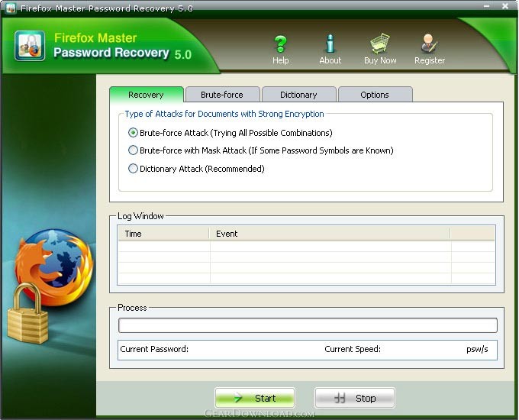This screenshot has width=519, height=420.
Task: Open the Brute-force tab
Action: [222, 95]
